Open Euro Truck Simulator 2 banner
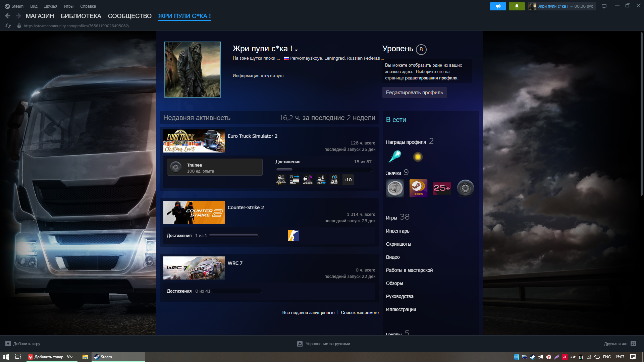 point(194,141)
